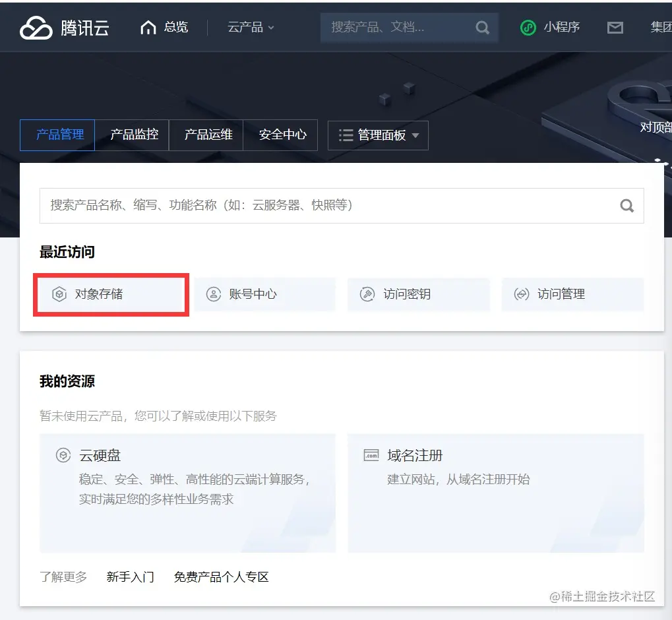The height and width of the screenshot is (620, 672).
Task: Click 建立网站，从域名注册开始 description text
Action: coord(458,479)
